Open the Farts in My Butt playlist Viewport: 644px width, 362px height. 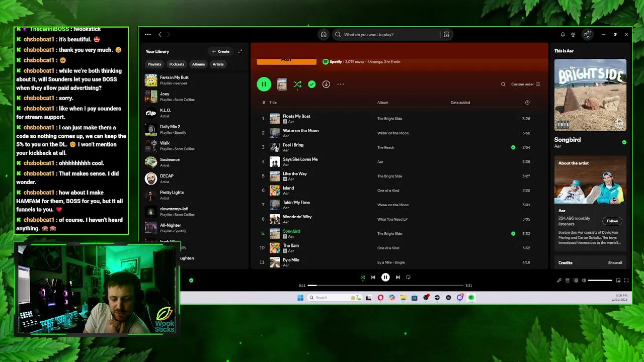(194, 80)
